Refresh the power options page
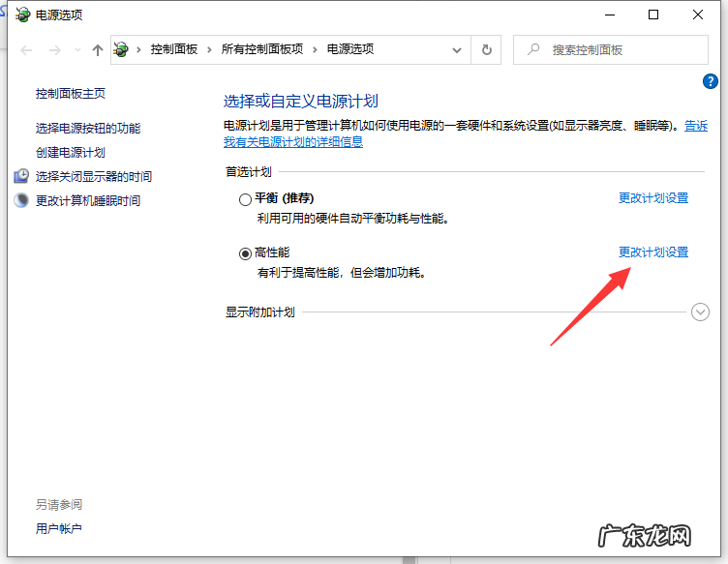The image size is (728, 564). 486,49
